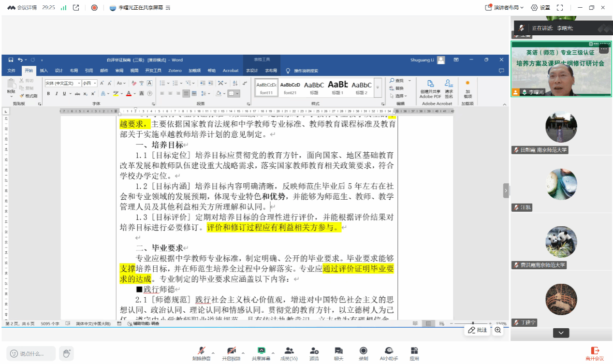Viewport: 613px width, 364px height.
Task: Open the AI assistant
Action: (x=389, y=351)
